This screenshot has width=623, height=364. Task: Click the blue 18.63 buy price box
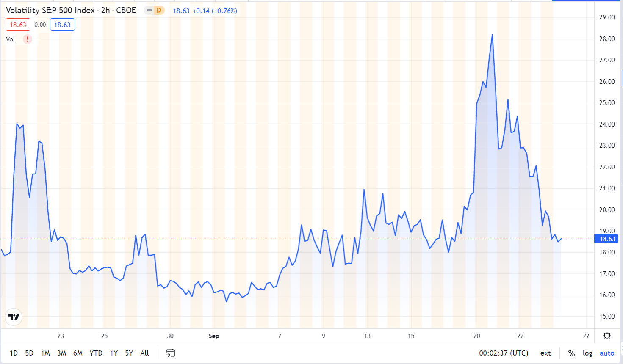click(x=62, y=25)
